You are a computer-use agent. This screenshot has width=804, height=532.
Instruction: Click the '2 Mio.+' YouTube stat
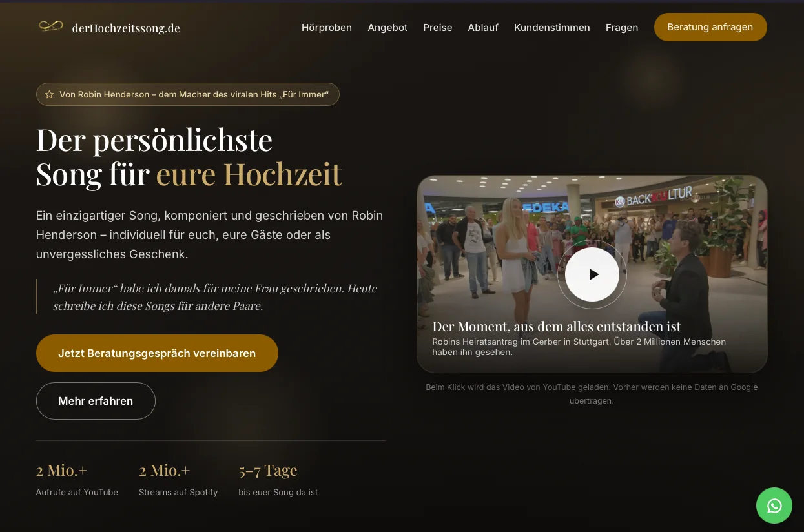[62, 470]
